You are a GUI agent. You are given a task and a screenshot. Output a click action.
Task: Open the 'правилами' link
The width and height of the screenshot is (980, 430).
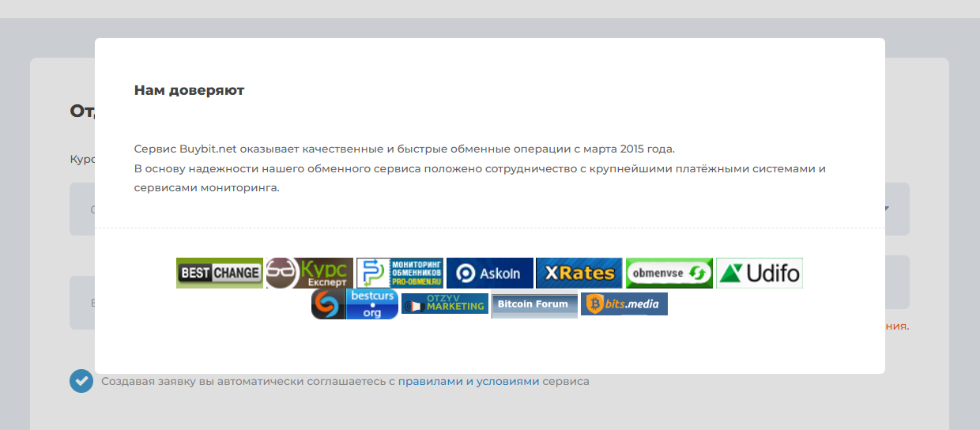(430, 381)
